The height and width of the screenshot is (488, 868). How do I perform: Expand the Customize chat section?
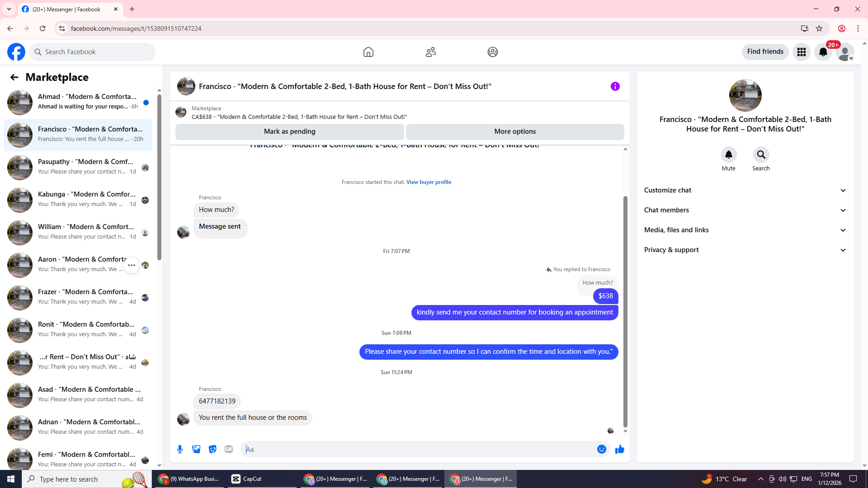coord(745,190)
